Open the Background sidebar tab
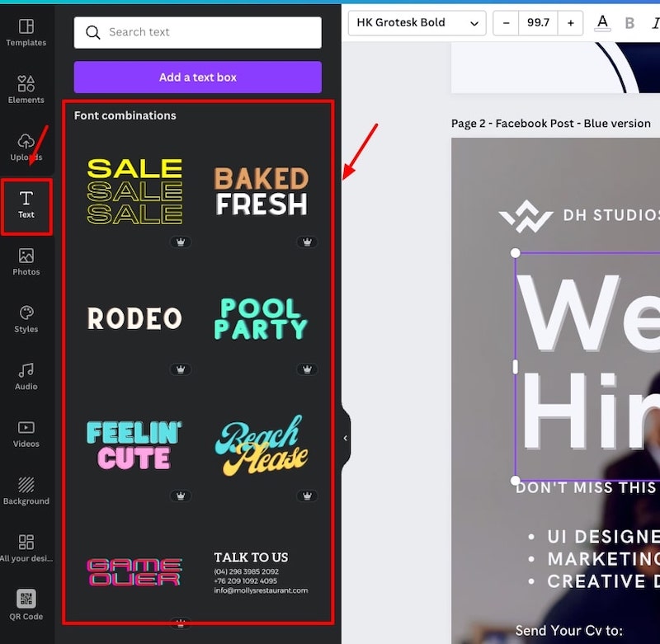 (26, 491)
